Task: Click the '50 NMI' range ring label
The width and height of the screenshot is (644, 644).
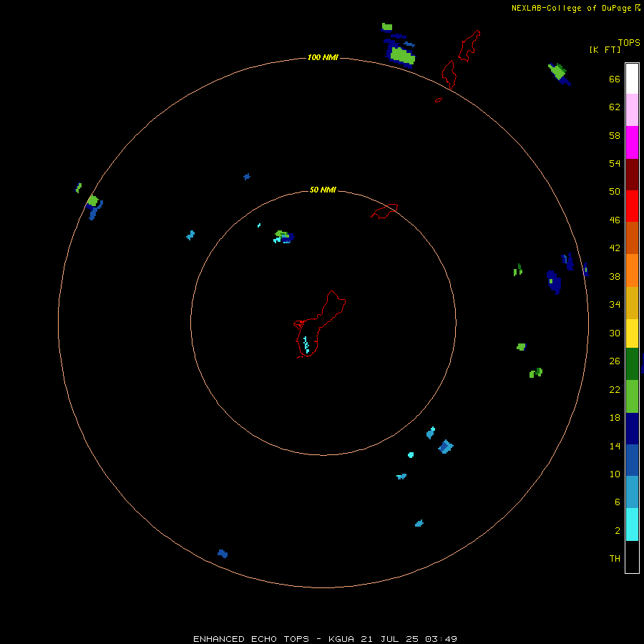Action: [323, 190]
